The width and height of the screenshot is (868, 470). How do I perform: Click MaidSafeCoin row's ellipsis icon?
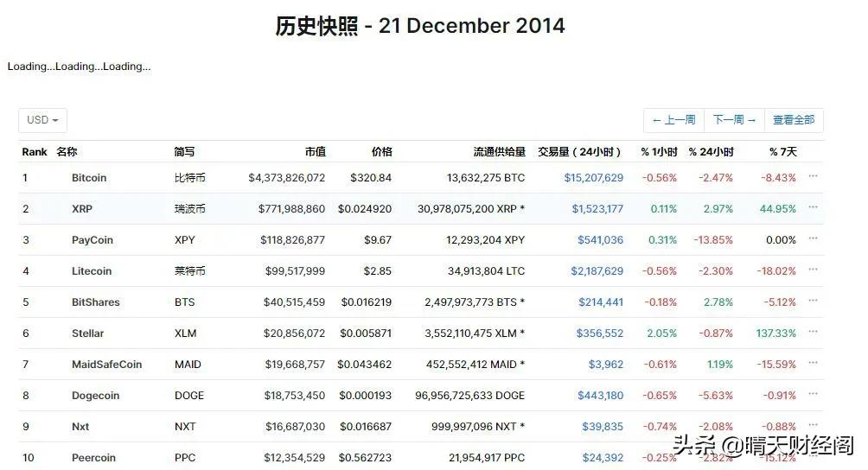tap(813, 363)
